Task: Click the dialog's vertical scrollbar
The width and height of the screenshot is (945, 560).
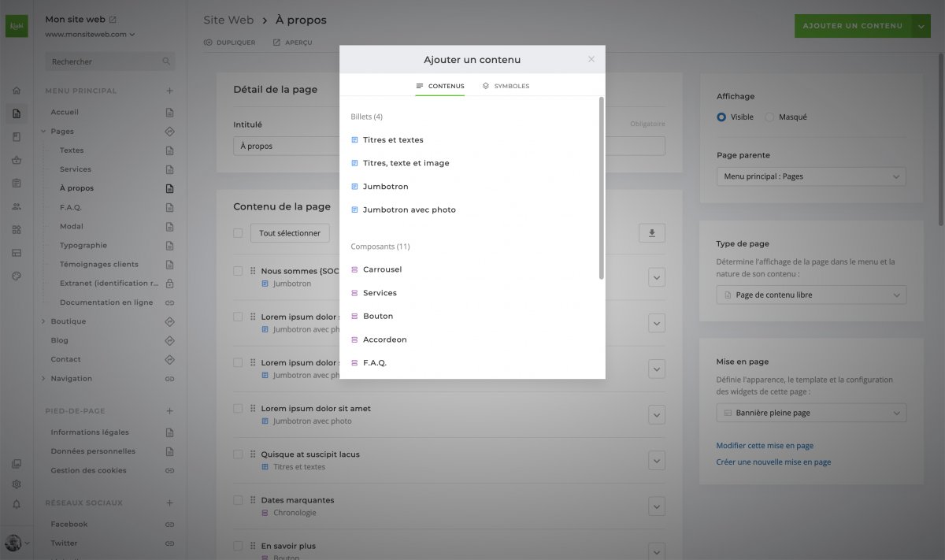Action: [602, 187]
